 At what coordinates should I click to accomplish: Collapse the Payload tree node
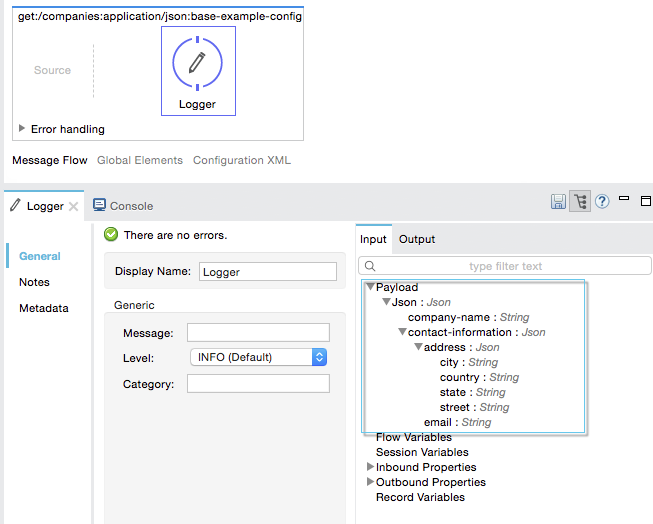pos(370,287)
